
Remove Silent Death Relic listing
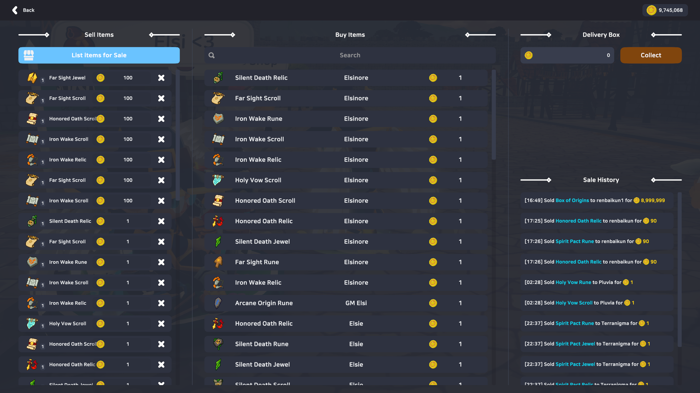coord(161,221)
